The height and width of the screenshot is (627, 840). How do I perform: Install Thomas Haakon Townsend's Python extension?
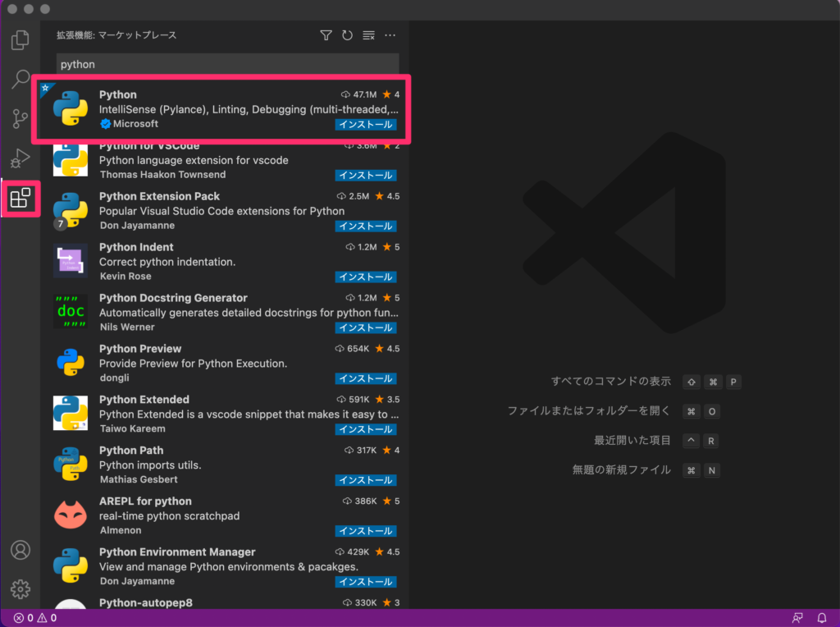point(366,176)
